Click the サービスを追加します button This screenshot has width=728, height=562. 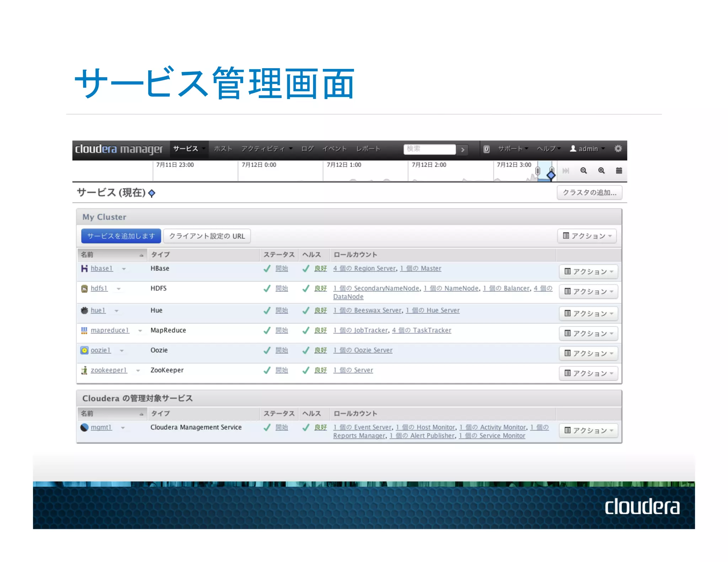(x=121, y=236)
